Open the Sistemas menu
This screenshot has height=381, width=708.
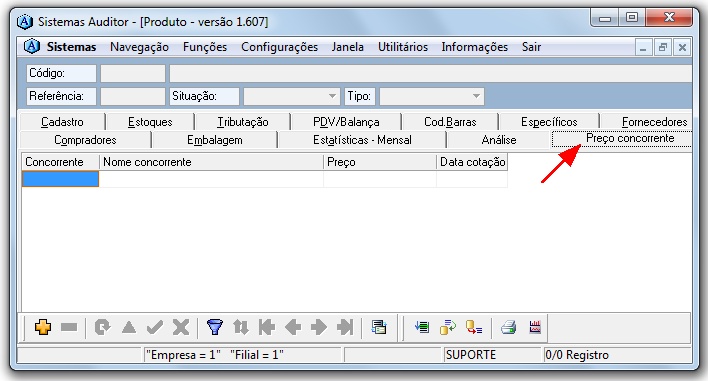[71, 47]
